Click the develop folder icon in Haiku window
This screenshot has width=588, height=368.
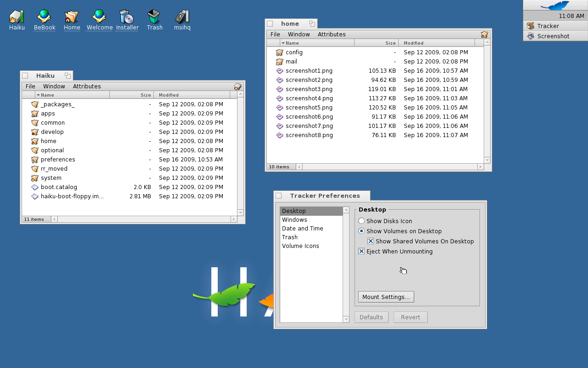point(35,132)
